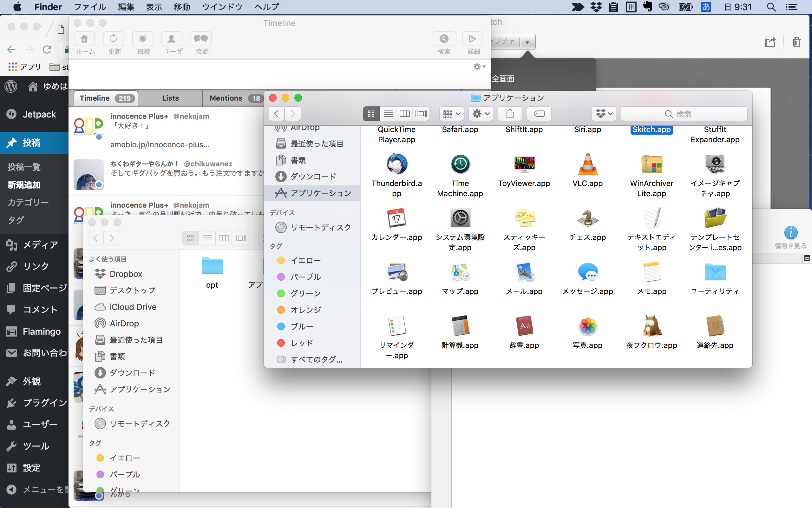The image size is (812, 508).
Task: Open スティッキーズ.app icon
Action: [524, 218]
